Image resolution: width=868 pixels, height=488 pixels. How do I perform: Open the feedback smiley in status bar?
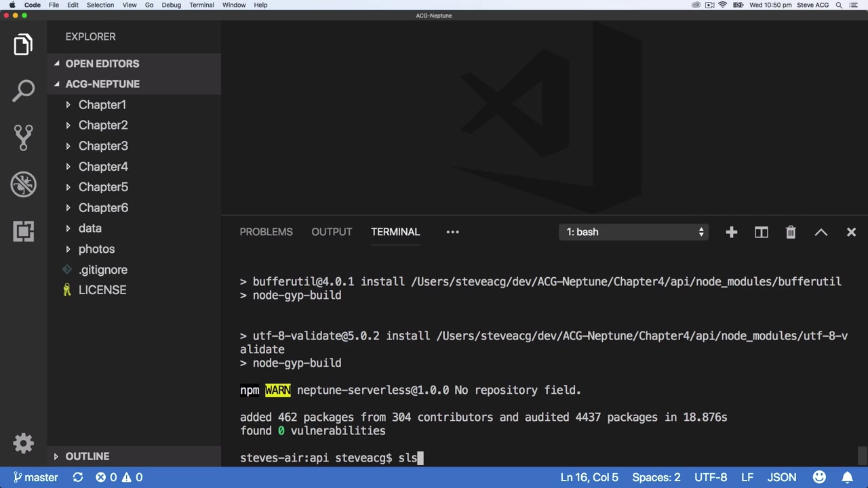(x=819, y=477)
